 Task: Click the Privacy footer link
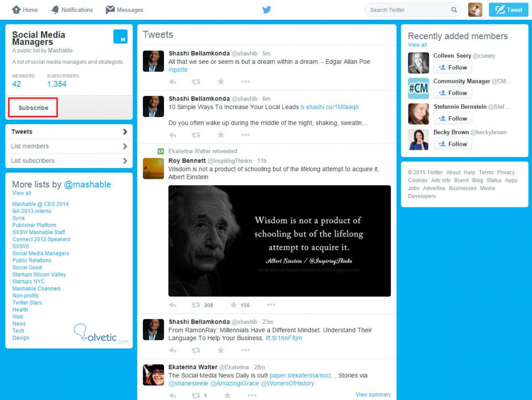[x=506, y=173]
